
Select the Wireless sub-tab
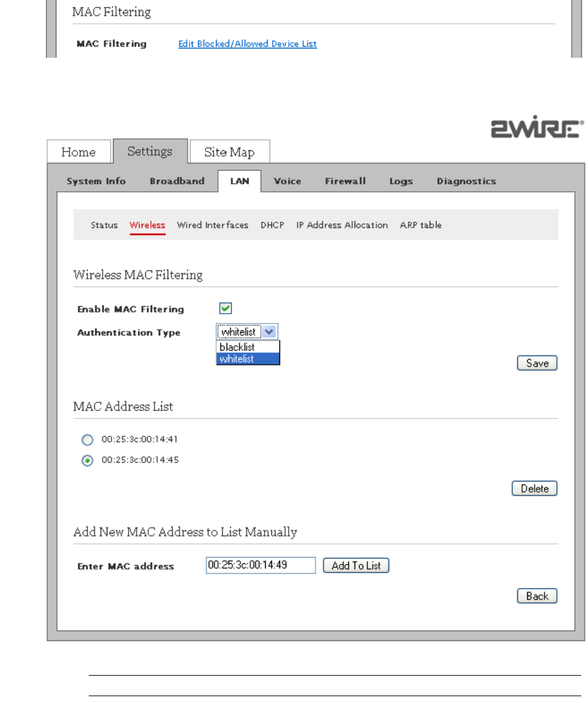(x=147, y=225)
